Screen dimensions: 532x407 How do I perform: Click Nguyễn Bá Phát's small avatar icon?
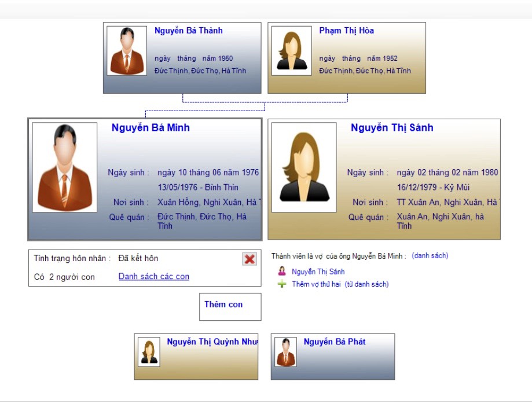coord(285,352)
